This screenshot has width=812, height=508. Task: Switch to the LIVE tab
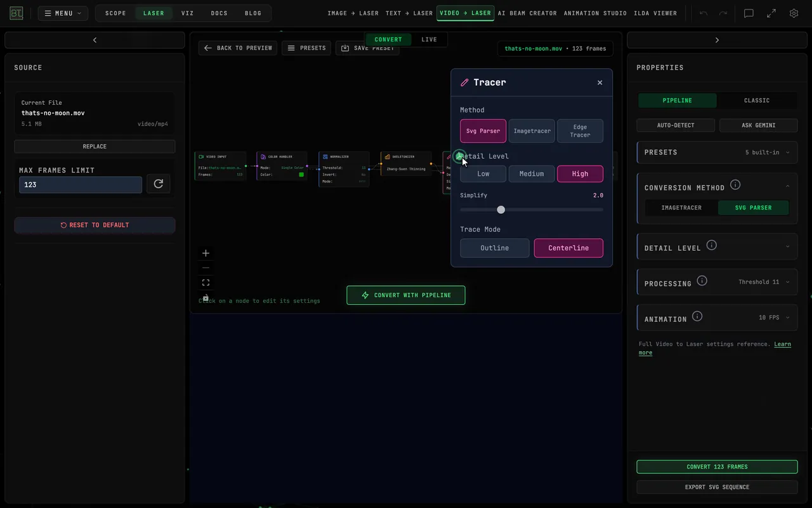coord(429,39)
